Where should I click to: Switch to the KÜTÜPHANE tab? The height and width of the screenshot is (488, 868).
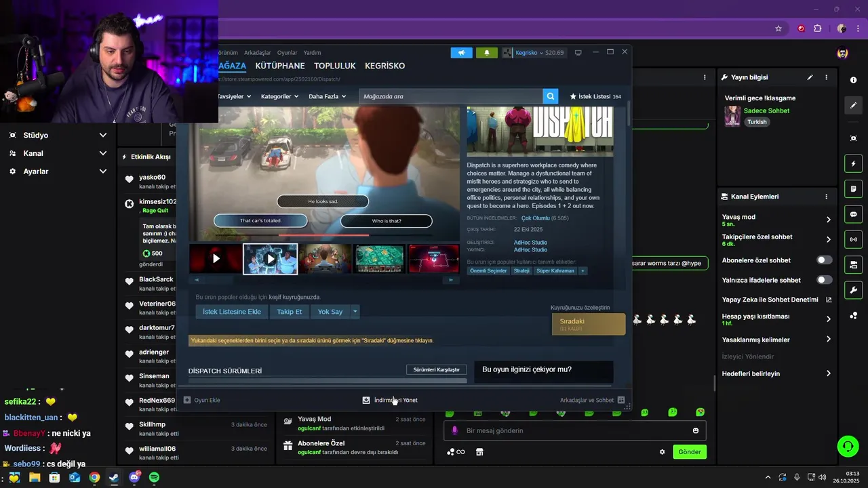(x=280, y=66)
